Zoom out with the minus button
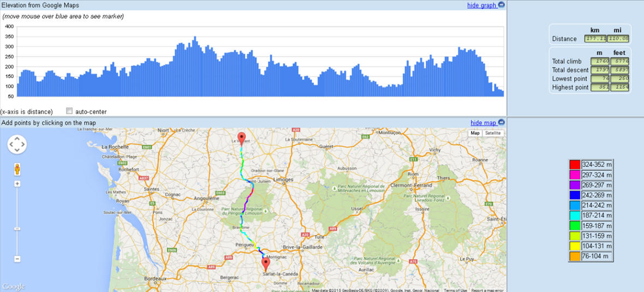 pyautogui.click(x=17, y=259)
